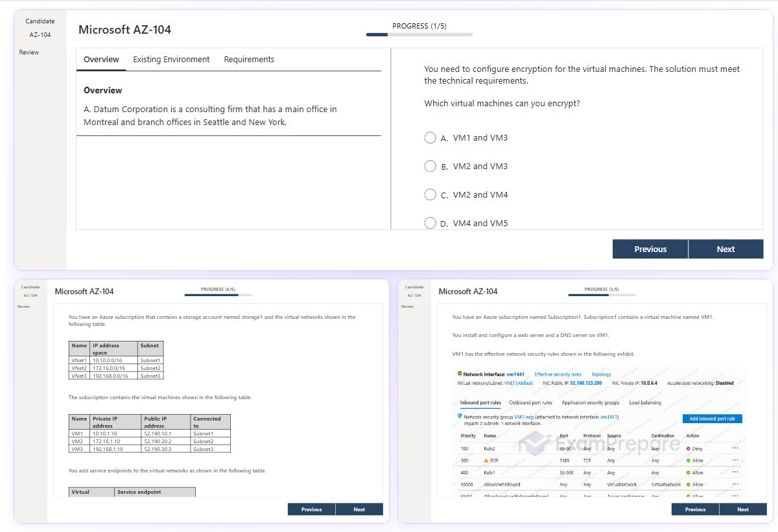Click the progress bar labeled PROGRESS (1/5)
Screen dimensions: 778x532
coord(419,34)
